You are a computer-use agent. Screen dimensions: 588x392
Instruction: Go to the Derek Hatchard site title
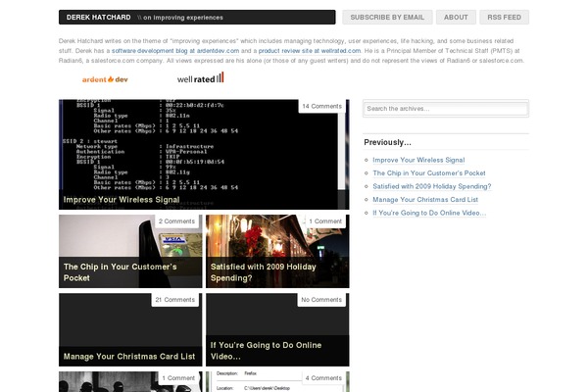(x=99, y=18)
